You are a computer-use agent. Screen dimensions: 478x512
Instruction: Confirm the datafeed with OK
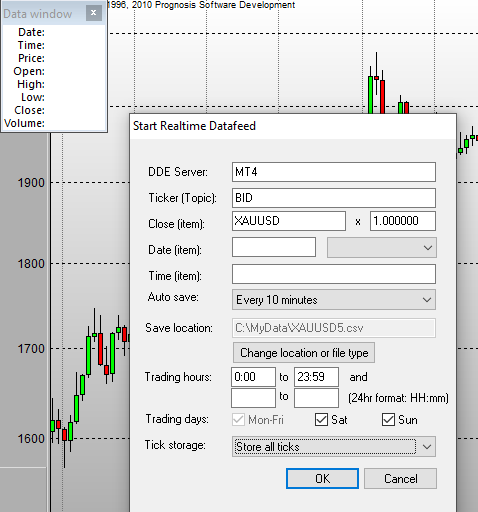click(x=322, y=479)
